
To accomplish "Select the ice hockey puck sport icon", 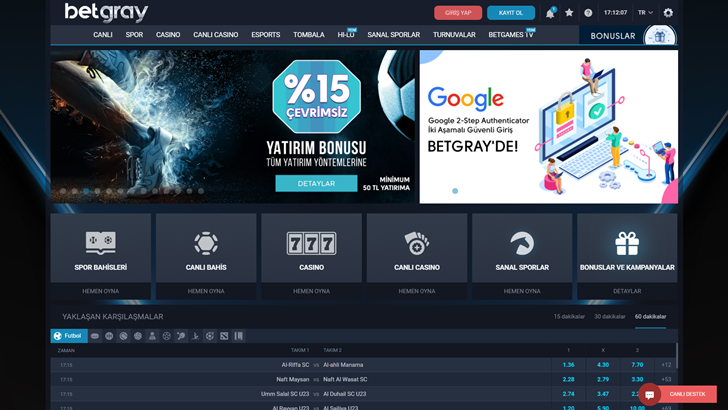I will (95, 336).
